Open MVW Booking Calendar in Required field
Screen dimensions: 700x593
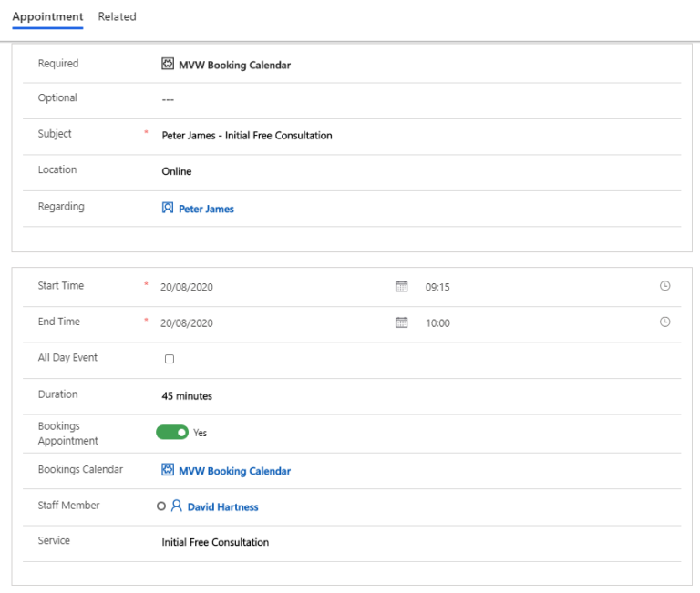click(x=234, y=66)
